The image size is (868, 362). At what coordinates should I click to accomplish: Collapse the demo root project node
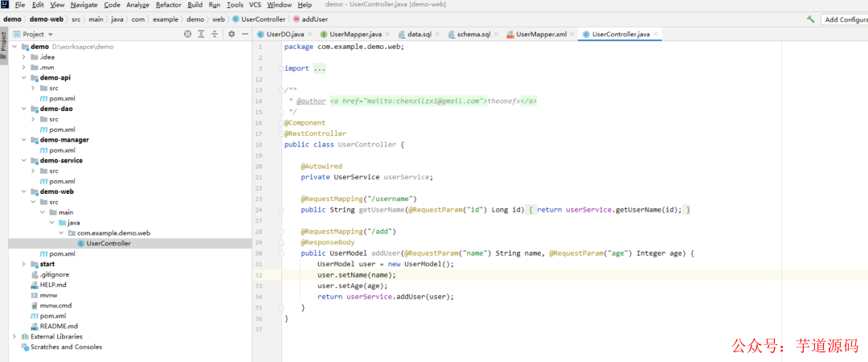14,47
